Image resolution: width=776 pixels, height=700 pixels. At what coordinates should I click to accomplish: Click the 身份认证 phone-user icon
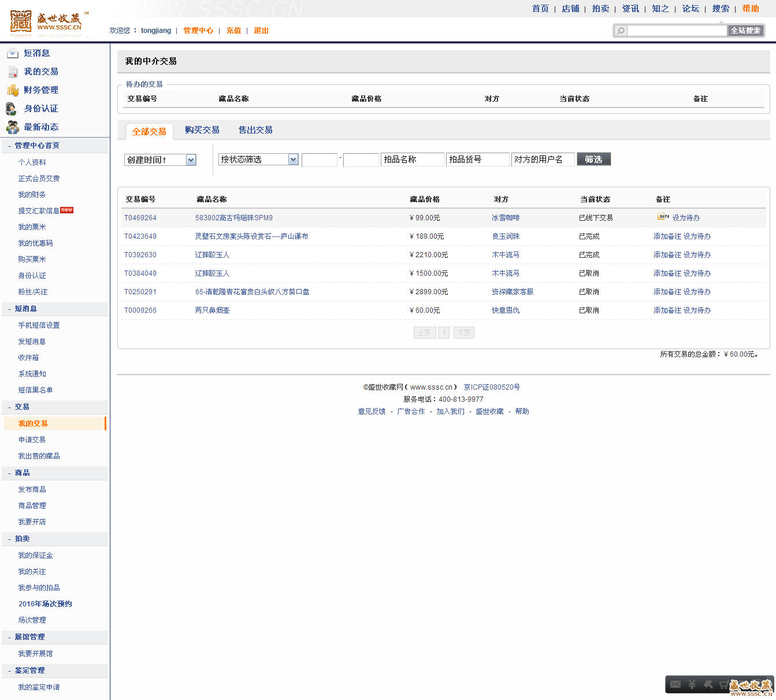11,109
